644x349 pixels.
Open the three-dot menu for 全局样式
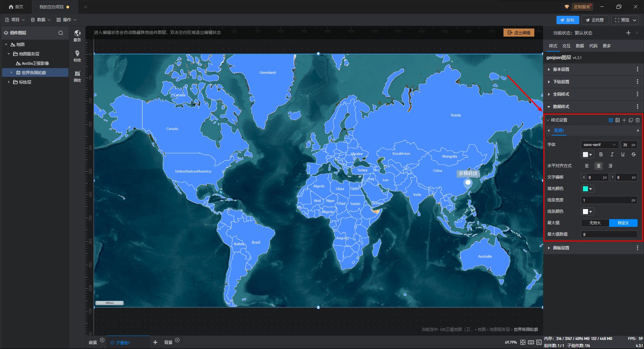coord(637,94)
